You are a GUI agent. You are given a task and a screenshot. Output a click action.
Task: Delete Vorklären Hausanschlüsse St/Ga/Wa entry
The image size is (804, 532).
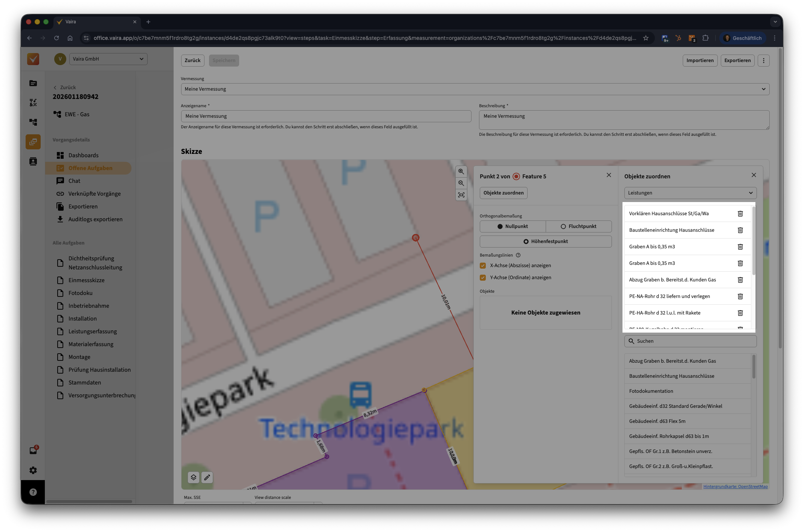(x=740, y=214)
